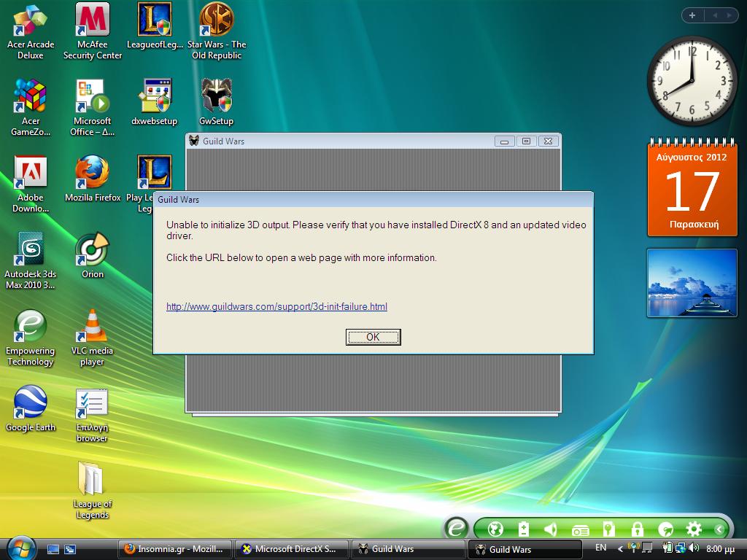Switch to the active Guild Wars taskbar button

point(525,550)
